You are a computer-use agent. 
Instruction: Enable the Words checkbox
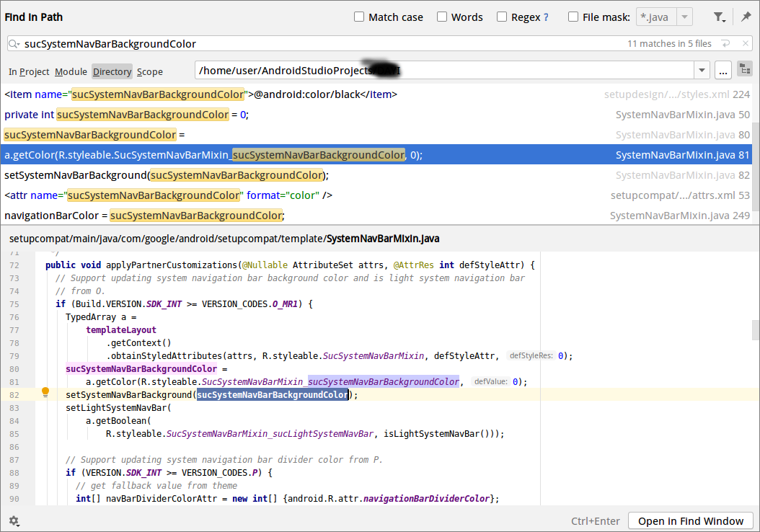coord(441,17)
